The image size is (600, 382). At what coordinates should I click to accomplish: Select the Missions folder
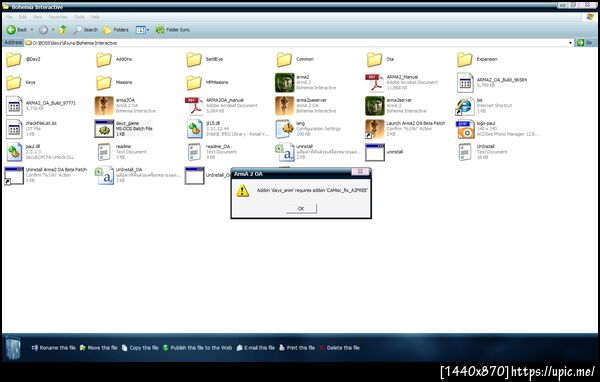click(x=114, y=82)
